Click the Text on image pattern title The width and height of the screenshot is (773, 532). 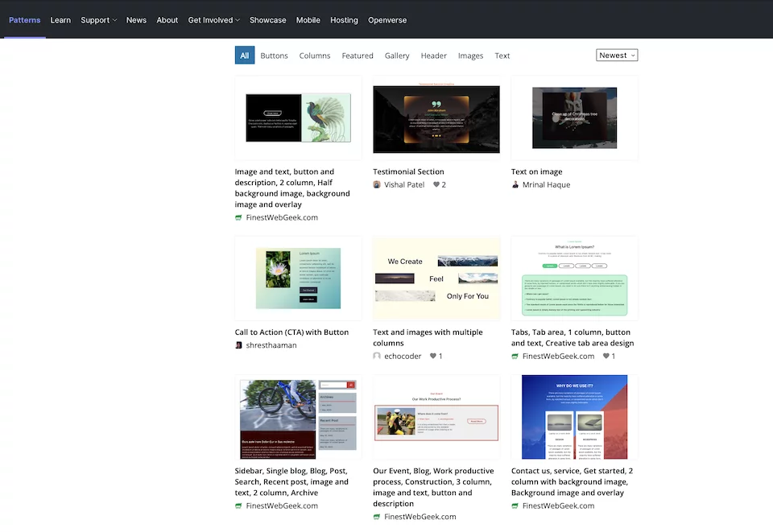536,171
